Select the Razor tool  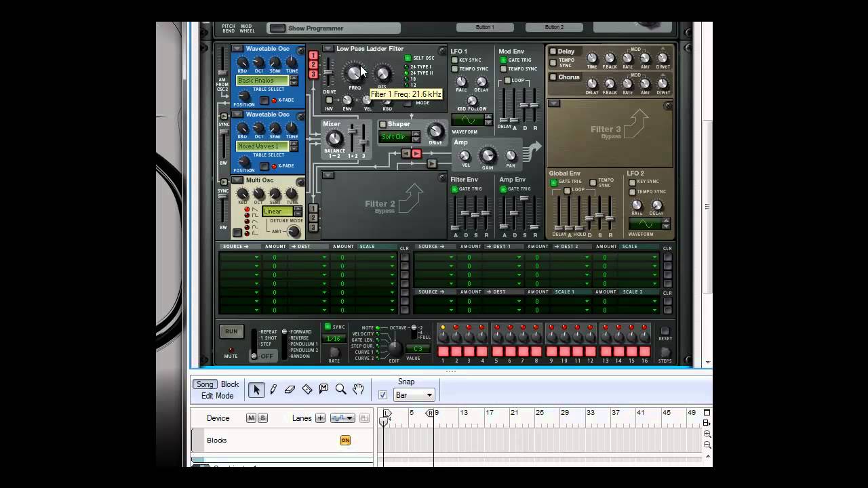[x=307, y=389]
